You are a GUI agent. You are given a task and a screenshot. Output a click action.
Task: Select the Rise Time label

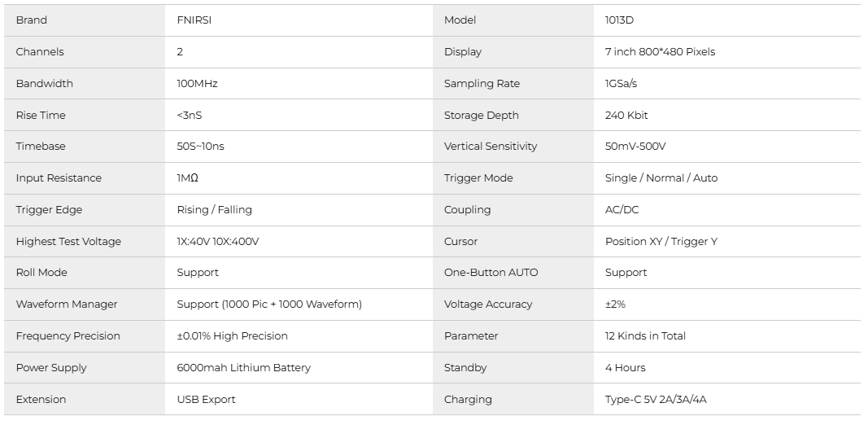pyautogui.click(x=41, y=116)
